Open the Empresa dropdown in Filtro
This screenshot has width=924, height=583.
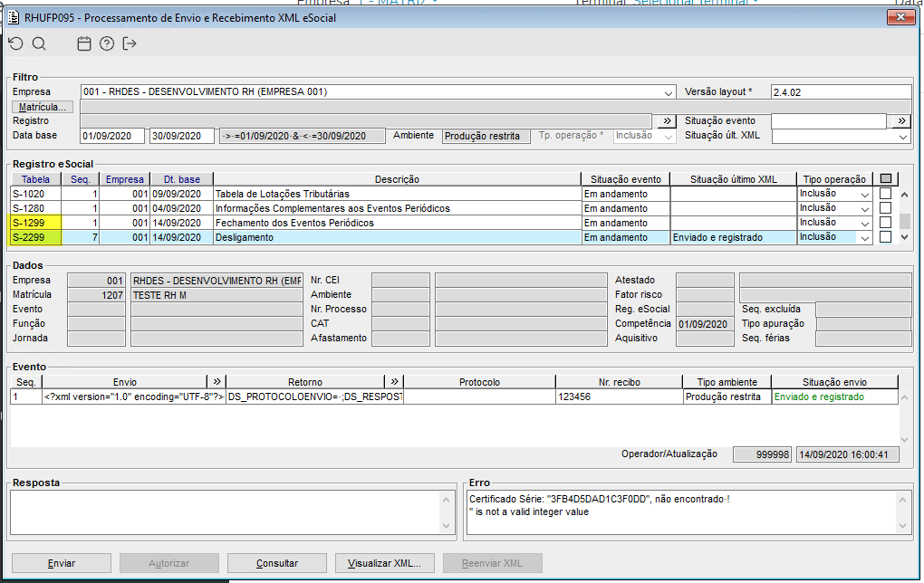click(x=669, y=92)
